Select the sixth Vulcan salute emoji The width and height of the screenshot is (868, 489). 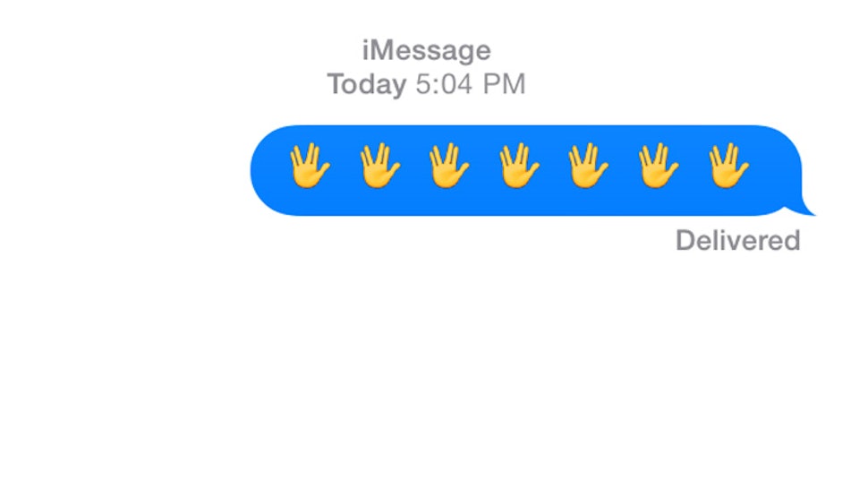tap(659, 166)
